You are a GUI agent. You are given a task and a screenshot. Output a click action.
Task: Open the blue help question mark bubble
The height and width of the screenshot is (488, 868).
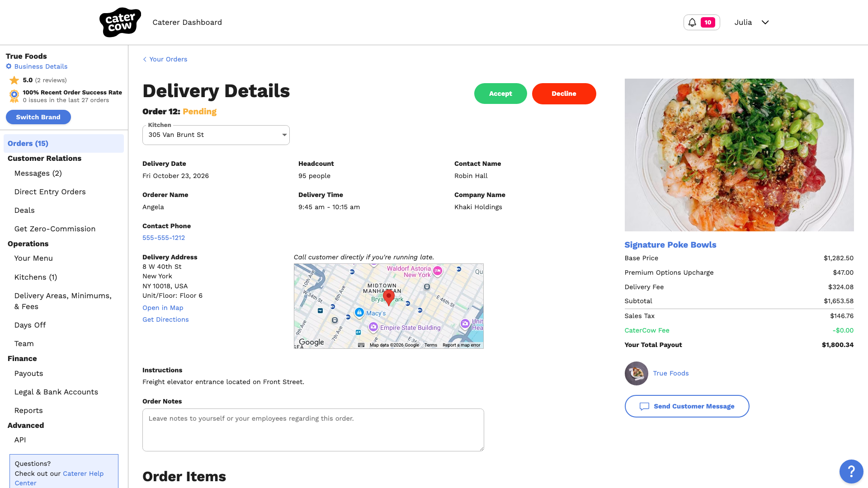tap(851, 471)
